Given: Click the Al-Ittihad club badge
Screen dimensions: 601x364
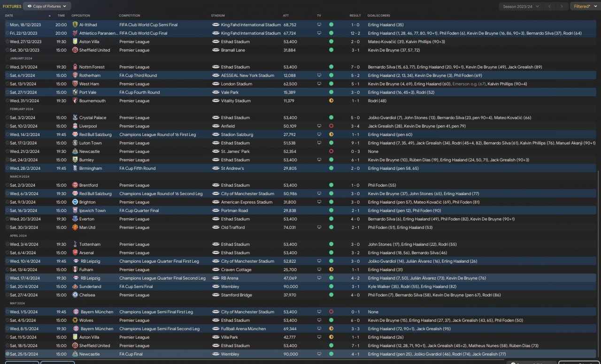Looking at the screenshot, I should click(x=75, y=24).
